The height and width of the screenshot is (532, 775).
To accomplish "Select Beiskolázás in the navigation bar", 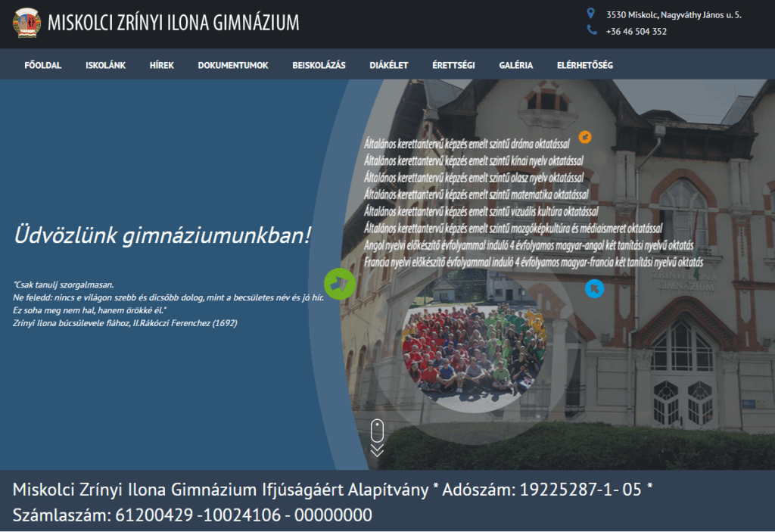I will pos(319,65).
